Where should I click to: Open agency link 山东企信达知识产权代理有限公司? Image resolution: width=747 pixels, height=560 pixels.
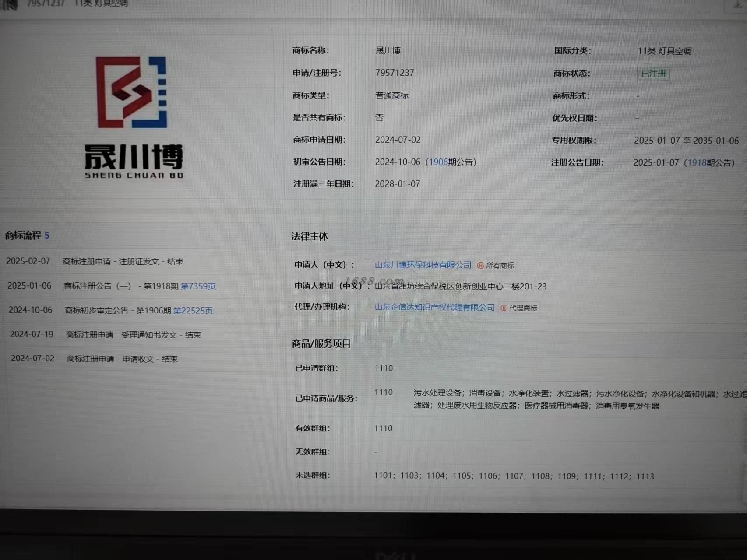point(434,307)
